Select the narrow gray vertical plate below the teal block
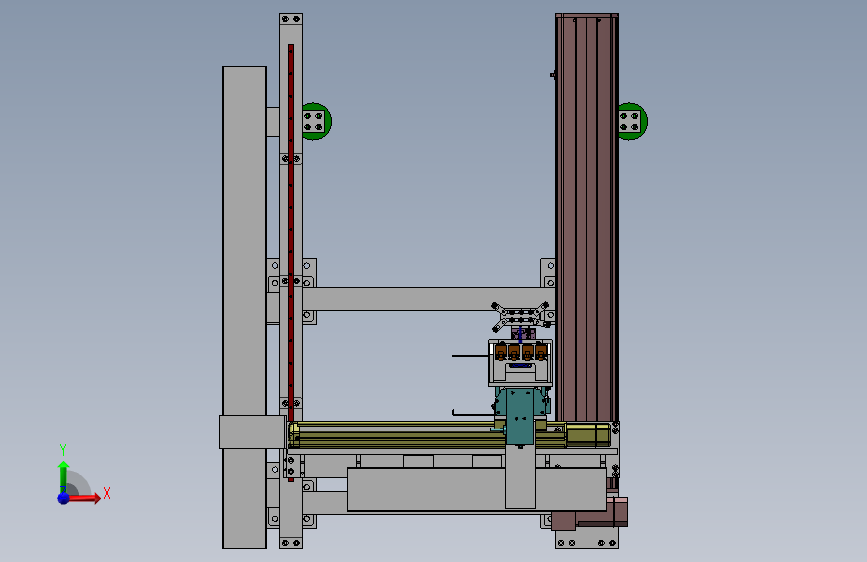Image resolution: width=867 pixels, height=562 pixels. 520,476
